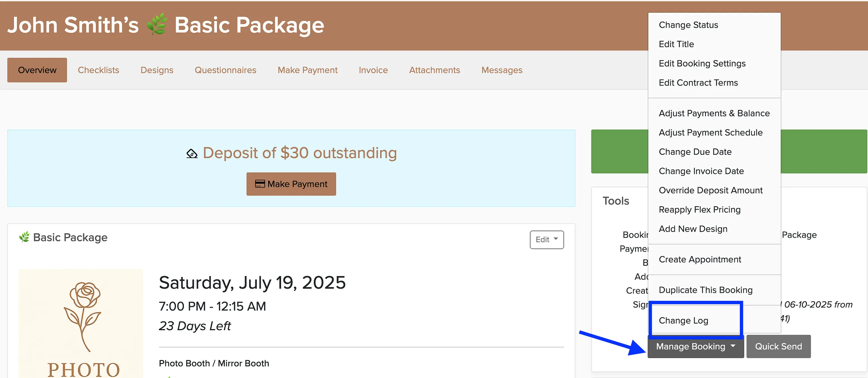
Task: Select Edit Contract Terms
Action: pyautogui.click(x=698, y=83)
